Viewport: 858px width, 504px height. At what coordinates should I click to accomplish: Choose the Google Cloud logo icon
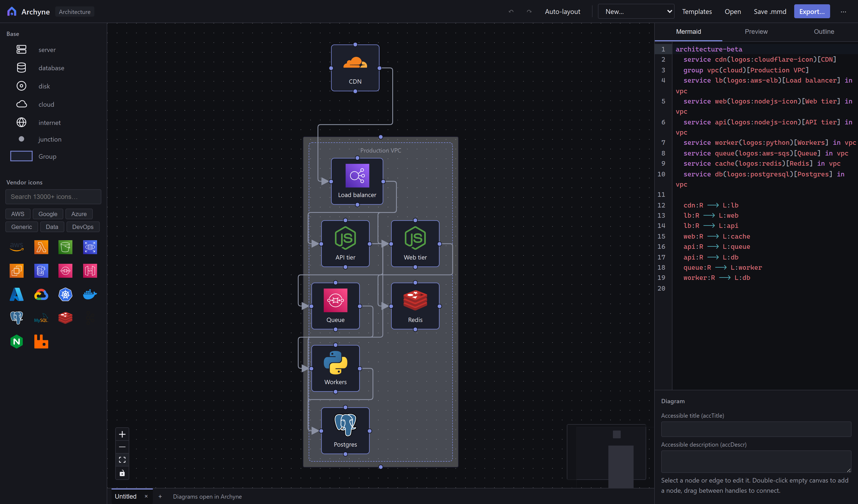tap(41, 295)
